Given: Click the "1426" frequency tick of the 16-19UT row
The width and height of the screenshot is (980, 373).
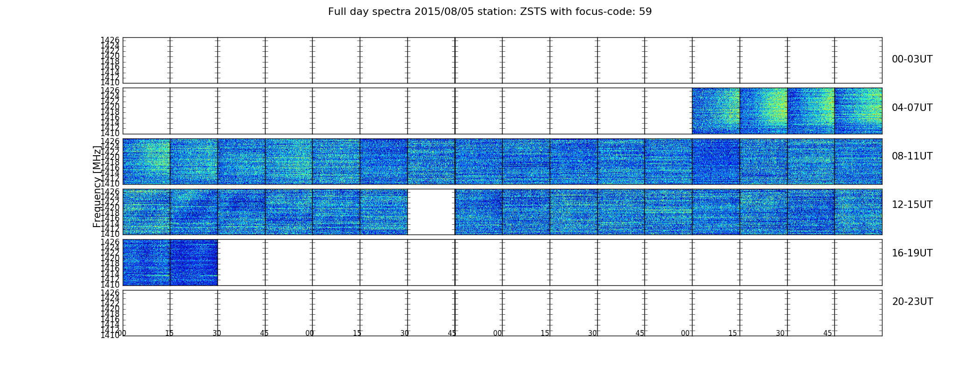Looking at the screenshot, I should click(x=110, y=242).
